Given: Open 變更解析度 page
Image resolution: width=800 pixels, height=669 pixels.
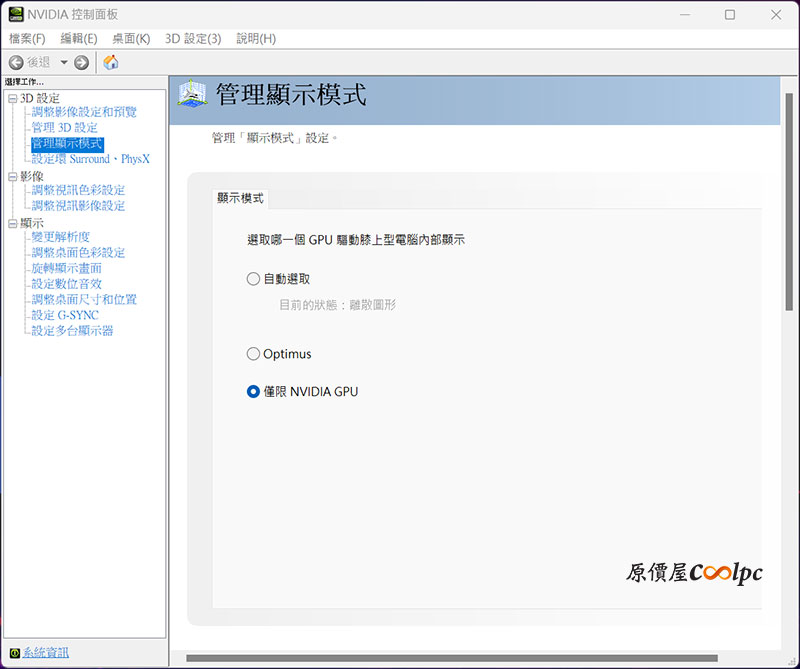Looking at the screenshot, I should point(61,237).
